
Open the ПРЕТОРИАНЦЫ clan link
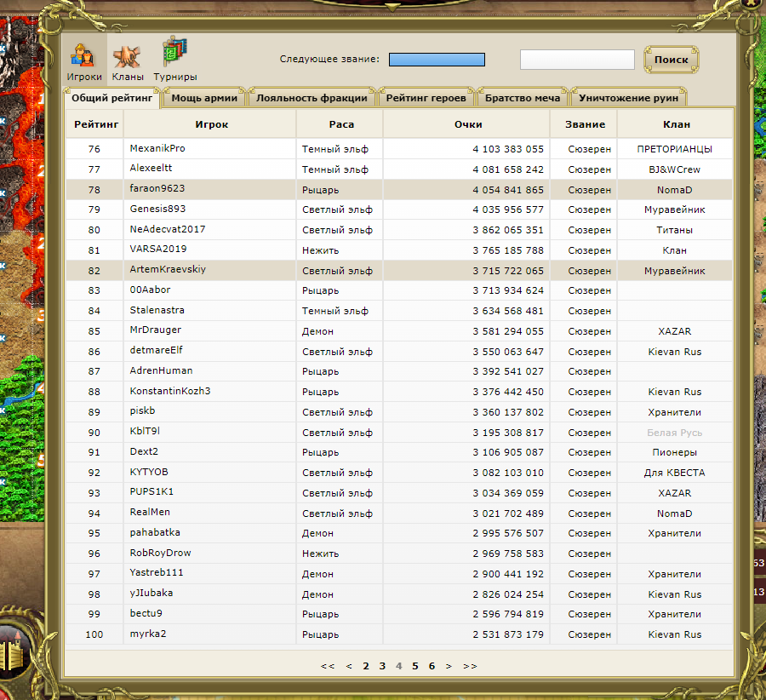674,149
